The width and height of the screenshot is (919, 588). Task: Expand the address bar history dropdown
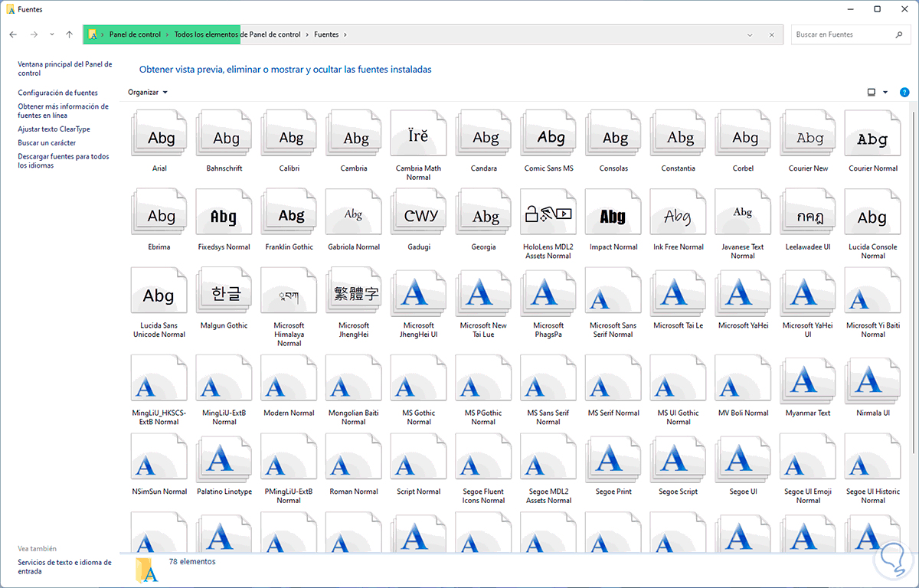(750, 34)
